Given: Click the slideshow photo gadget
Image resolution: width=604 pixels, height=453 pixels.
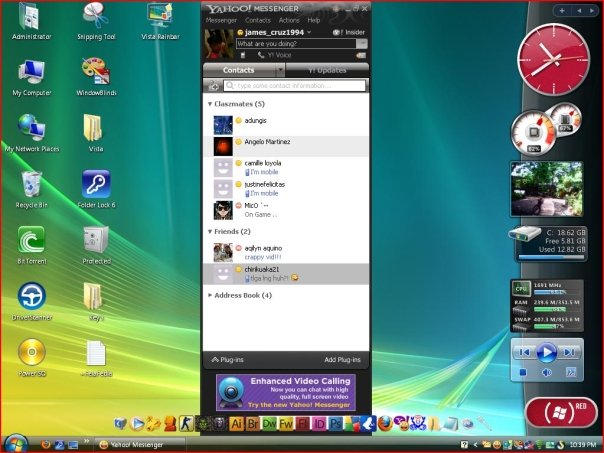Looking at the screenshot, I should [x=546, y=189].
